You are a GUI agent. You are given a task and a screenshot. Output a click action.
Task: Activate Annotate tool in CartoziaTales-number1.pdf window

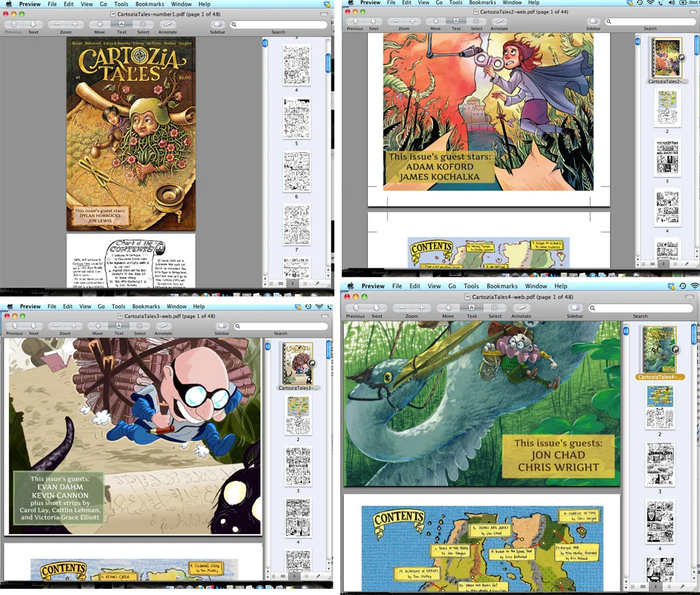point(167,25)
